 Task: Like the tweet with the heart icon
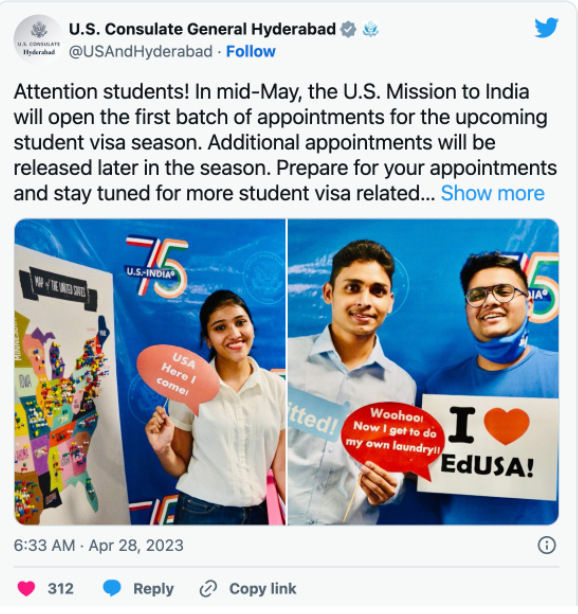(26, 588)
